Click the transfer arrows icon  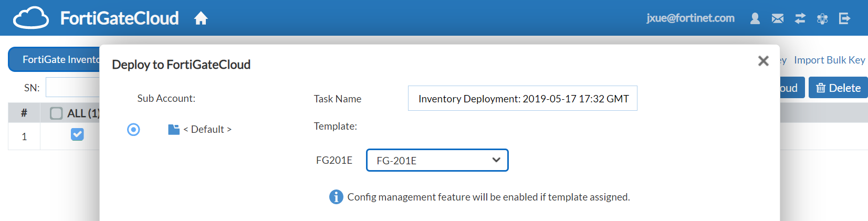click(x=800, y=18)
